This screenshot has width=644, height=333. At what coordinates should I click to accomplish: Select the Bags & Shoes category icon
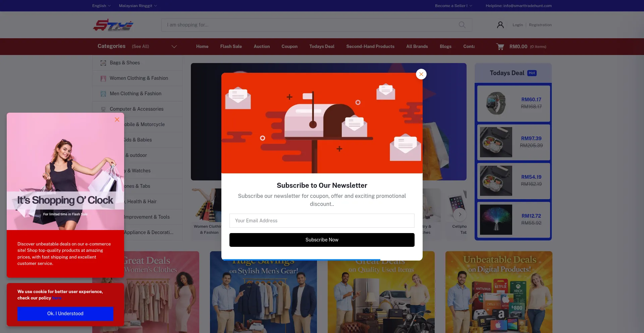(103, 63)
